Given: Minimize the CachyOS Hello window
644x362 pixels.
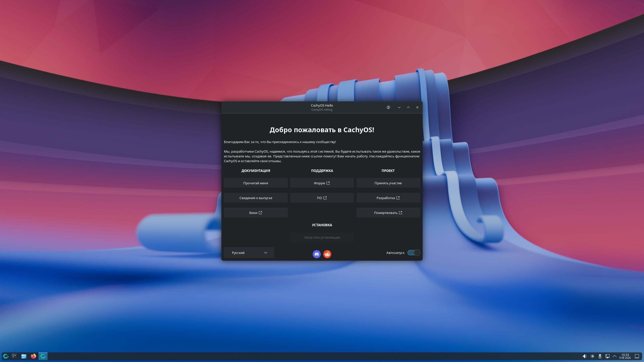Looking at the screenshot, I should pos(399,107).
